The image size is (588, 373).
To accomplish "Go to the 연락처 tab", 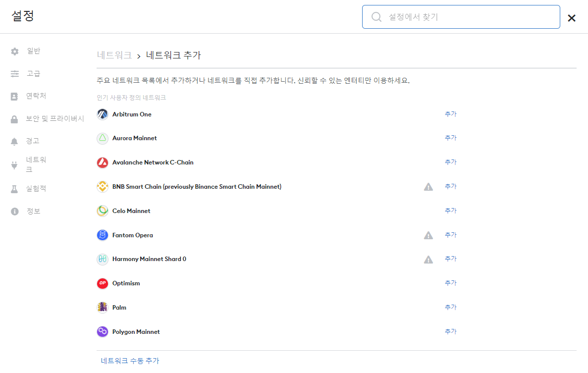I will coord(36,96).
